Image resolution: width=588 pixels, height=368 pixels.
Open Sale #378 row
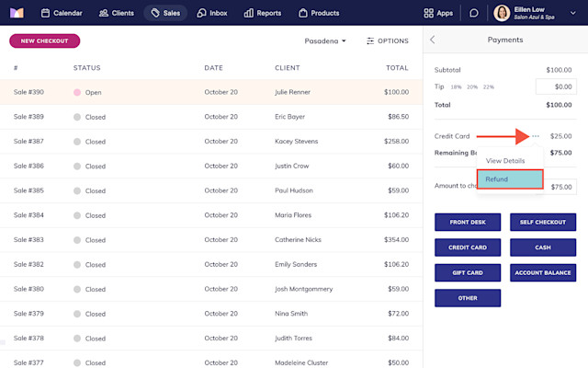211,338
